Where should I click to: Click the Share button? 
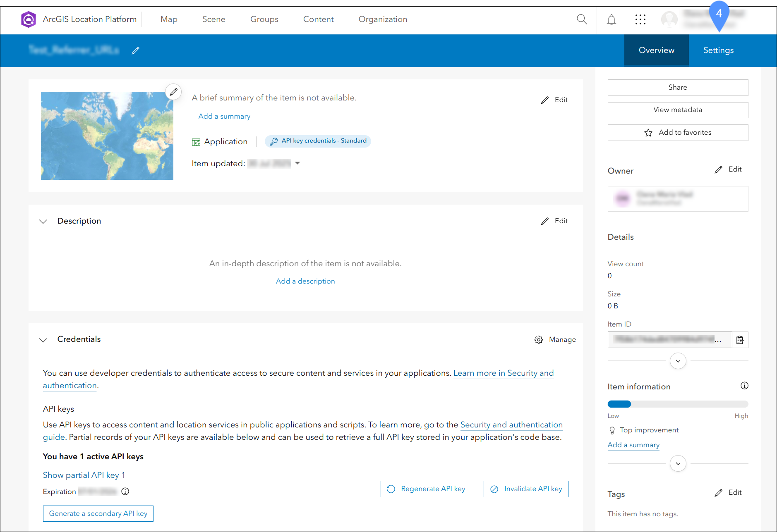pyautogui.click(x=678, y=88)
